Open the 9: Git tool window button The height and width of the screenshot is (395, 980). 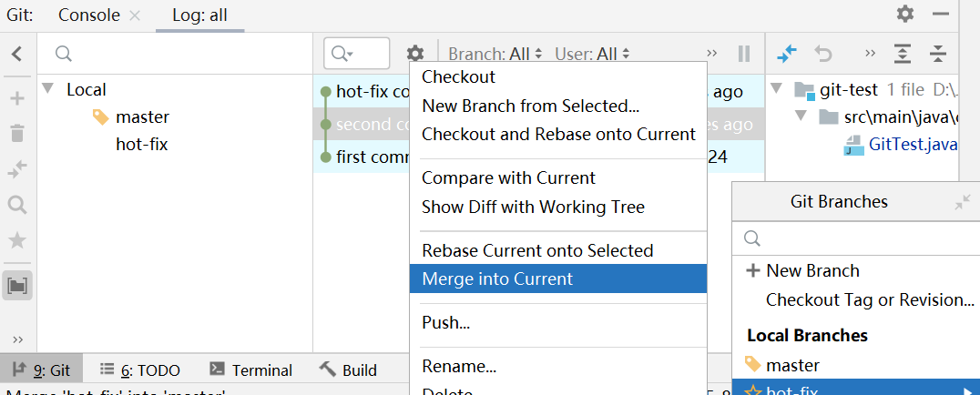[41, 370]
